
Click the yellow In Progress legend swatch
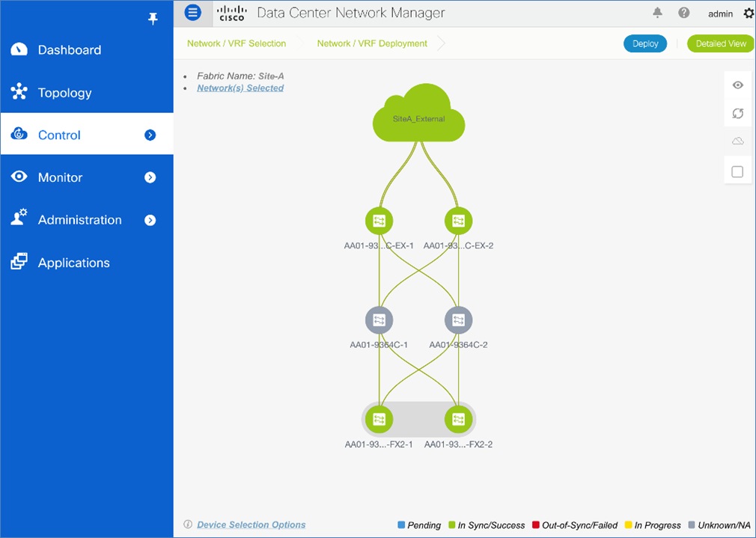click(628, 525)
